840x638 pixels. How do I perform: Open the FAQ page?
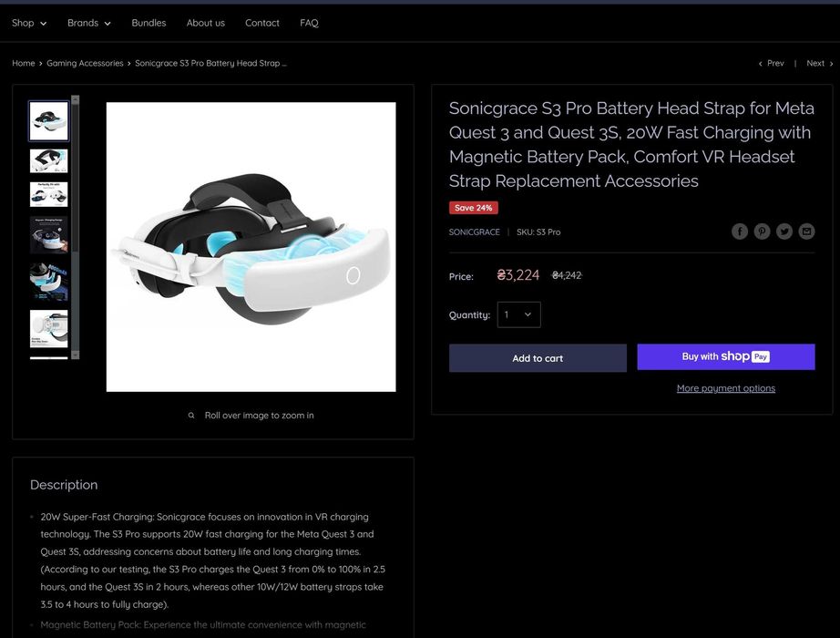[309, 23]
